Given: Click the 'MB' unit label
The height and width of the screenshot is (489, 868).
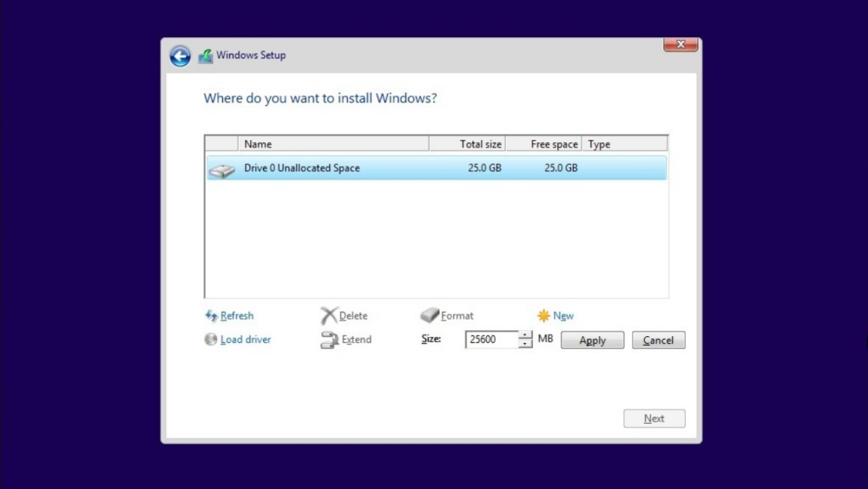Looking at the screenshot, I should coord(545,339).
